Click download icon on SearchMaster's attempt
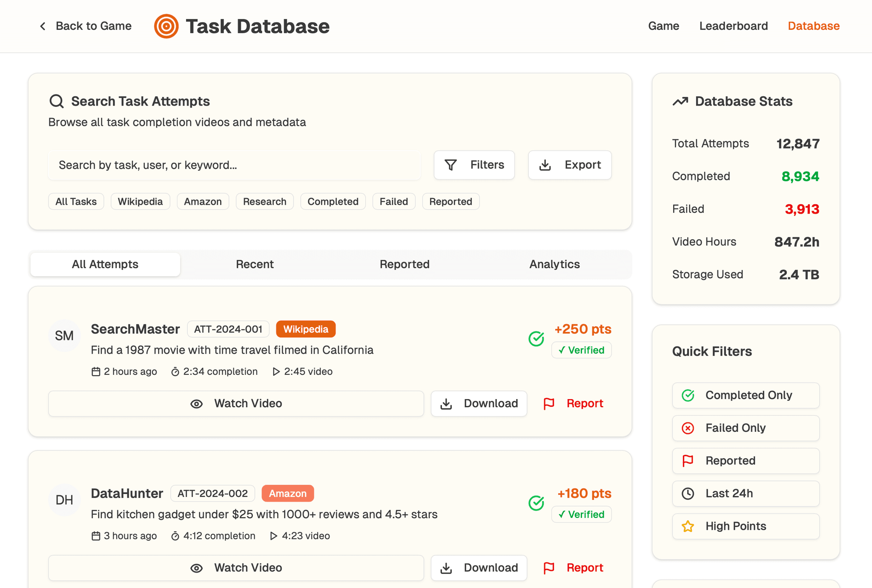872x588 pixels. coord(446,404)
